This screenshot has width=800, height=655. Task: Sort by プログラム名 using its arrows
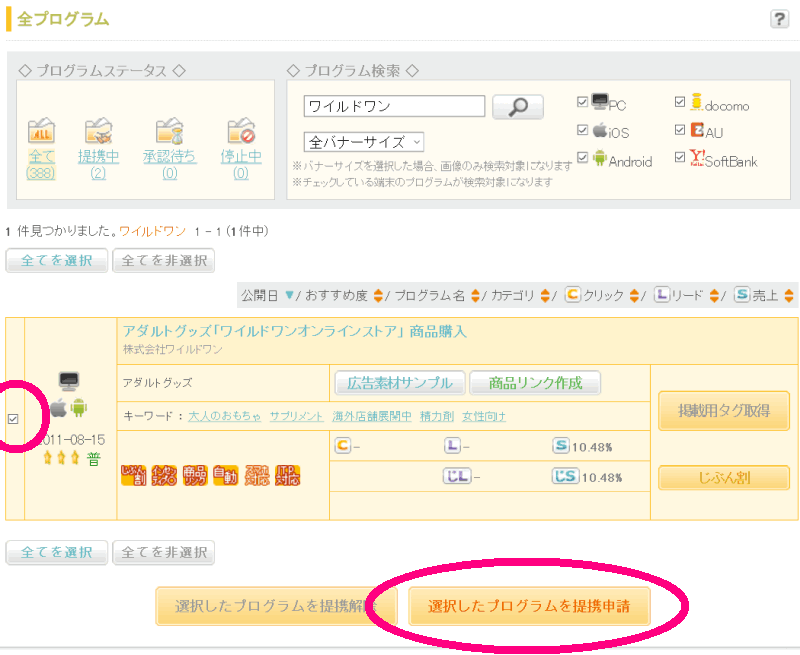pos(475,295)
